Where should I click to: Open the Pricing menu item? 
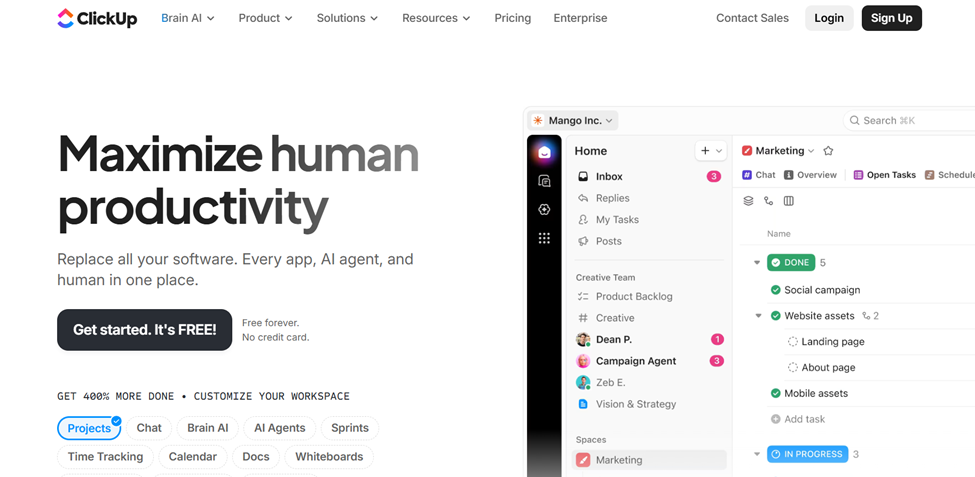512,18
